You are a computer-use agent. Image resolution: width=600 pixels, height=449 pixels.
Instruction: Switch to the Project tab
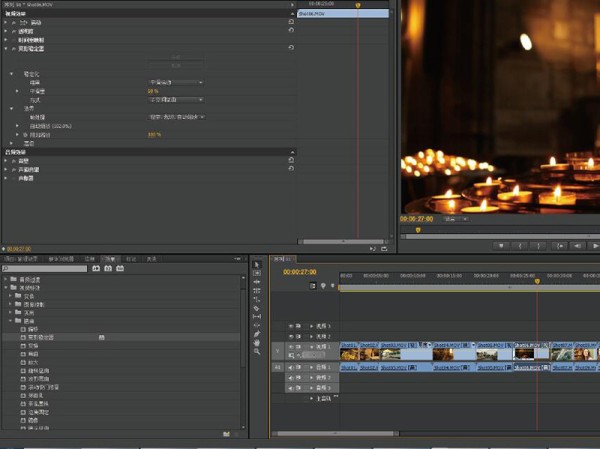pos(20,259)
